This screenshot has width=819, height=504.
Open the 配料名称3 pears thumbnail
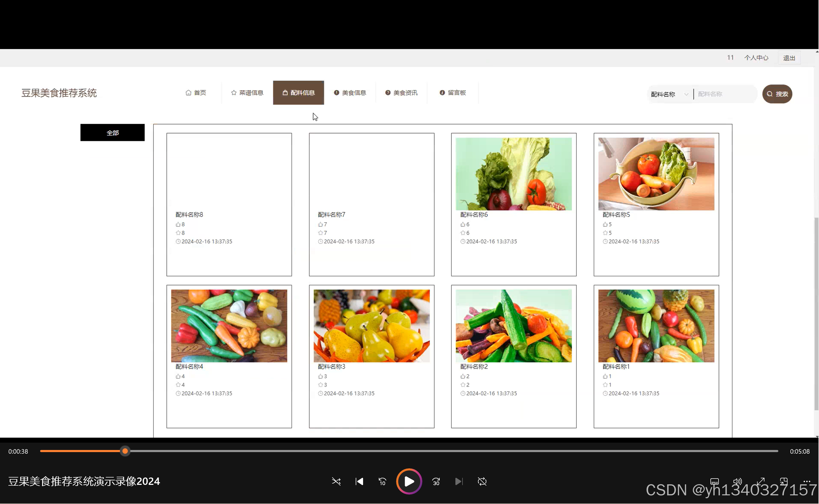coord(371,326)
